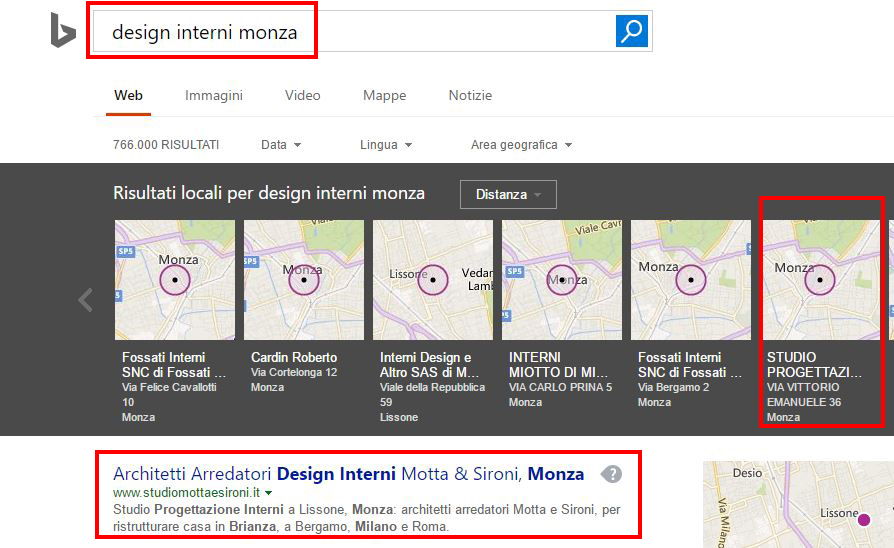Open the help question mark icon beside result
This screenshot has width=894, height=548.
[612, 474]
